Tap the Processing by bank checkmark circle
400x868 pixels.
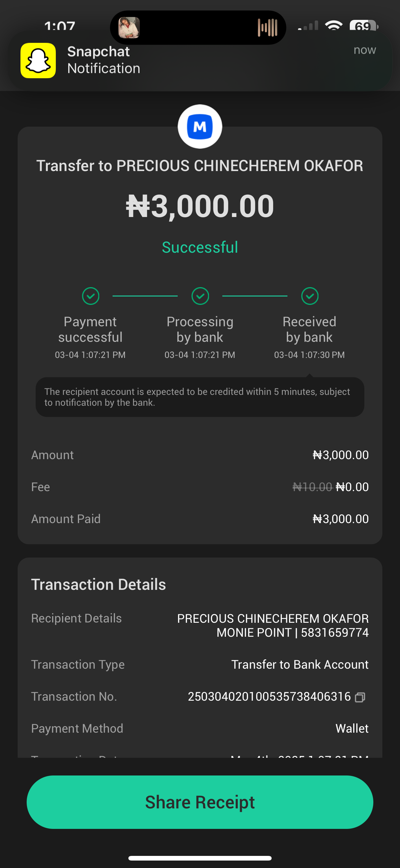[x=200, y=296]
